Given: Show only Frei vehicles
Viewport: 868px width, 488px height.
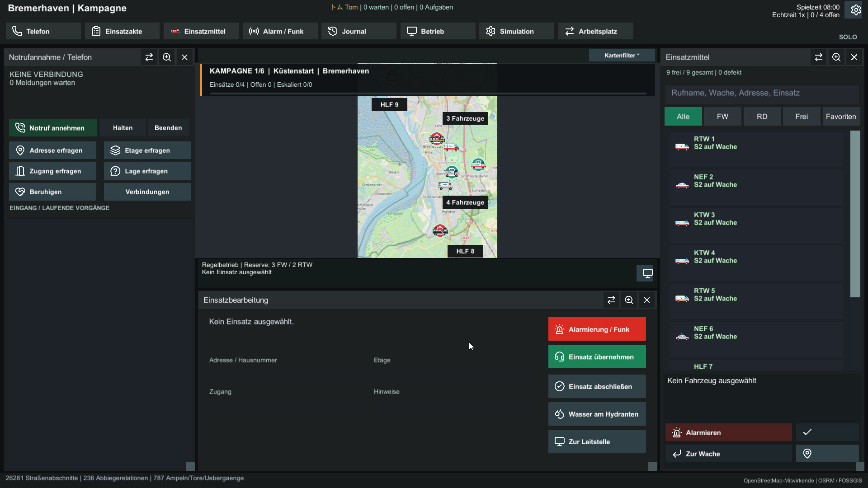Looking at the screenshot, I should [x=802, y=117].
